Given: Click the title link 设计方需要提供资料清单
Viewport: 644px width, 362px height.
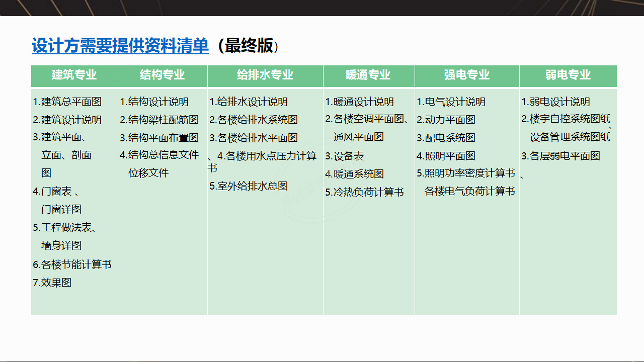Looking at the screenshot, I should click(x=120, y=46).
